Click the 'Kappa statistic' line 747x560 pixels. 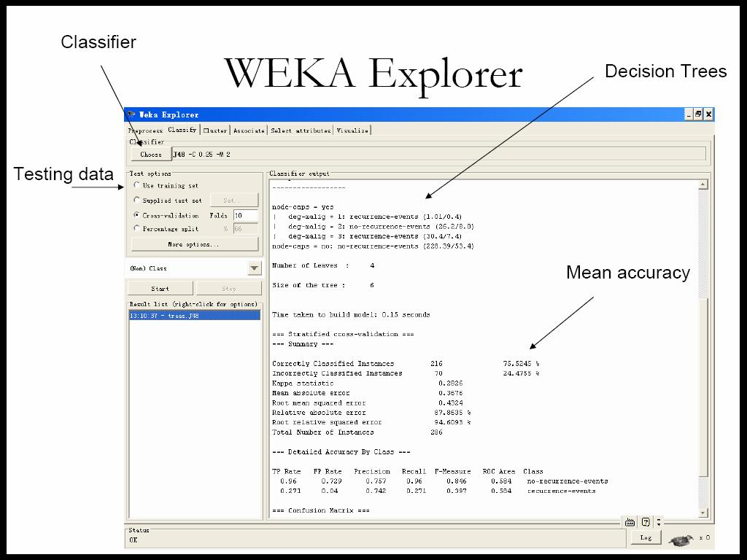[x=368, y=384]
